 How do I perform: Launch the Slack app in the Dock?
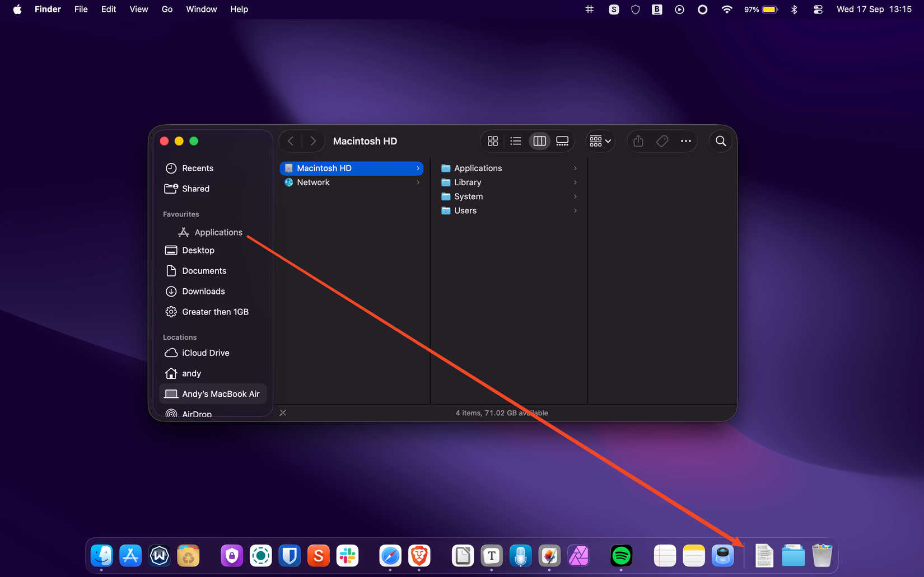tap(347, 556)
